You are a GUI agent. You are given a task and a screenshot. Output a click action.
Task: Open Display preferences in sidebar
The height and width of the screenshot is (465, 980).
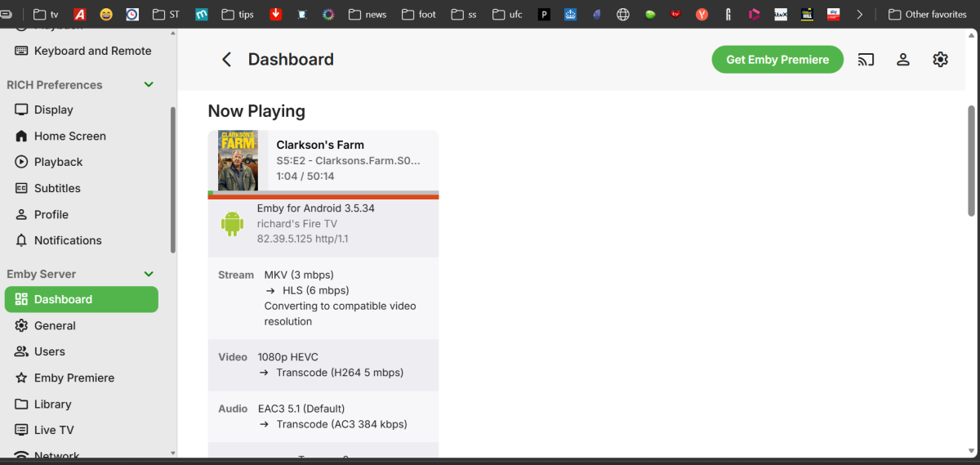pos(82,110)
